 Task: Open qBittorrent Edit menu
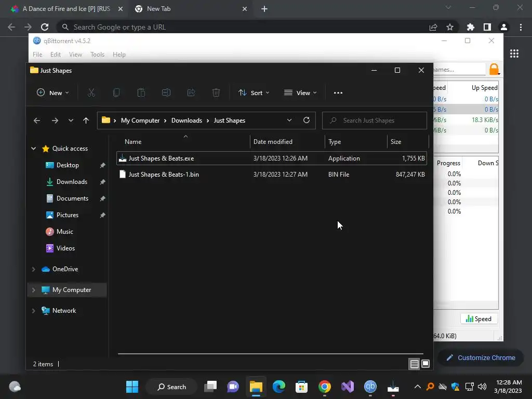point(55,55)
